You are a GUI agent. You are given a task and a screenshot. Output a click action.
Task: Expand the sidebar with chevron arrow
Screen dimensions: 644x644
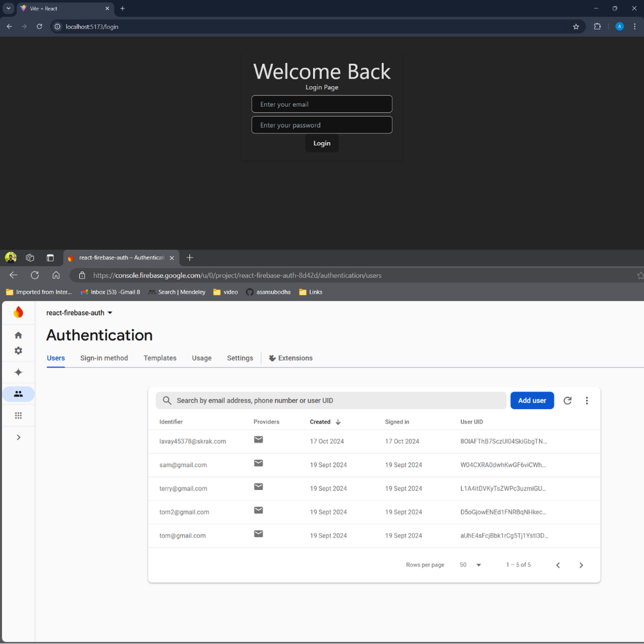point(18,437)
